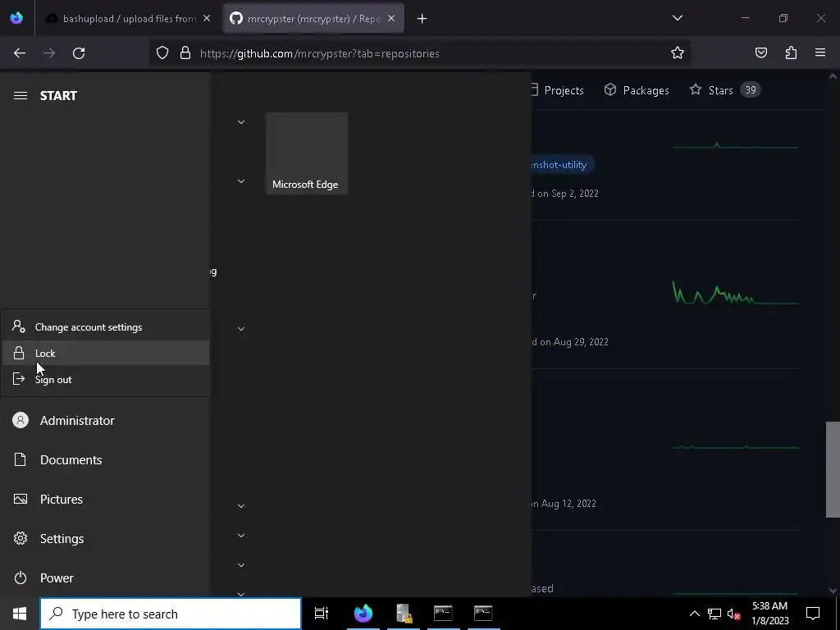Screen dimensions: 840x630
Task: Show hidden system tray icons
Action: click(694, 614)
